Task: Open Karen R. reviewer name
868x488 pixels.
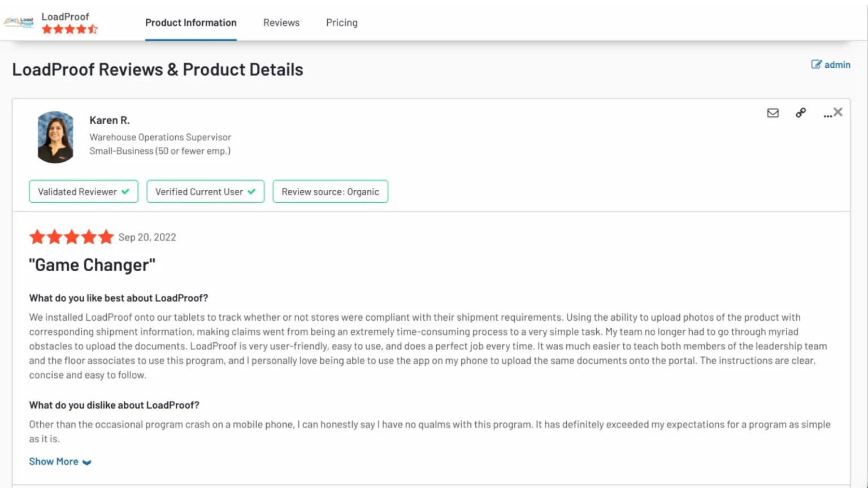Action: 110,120
